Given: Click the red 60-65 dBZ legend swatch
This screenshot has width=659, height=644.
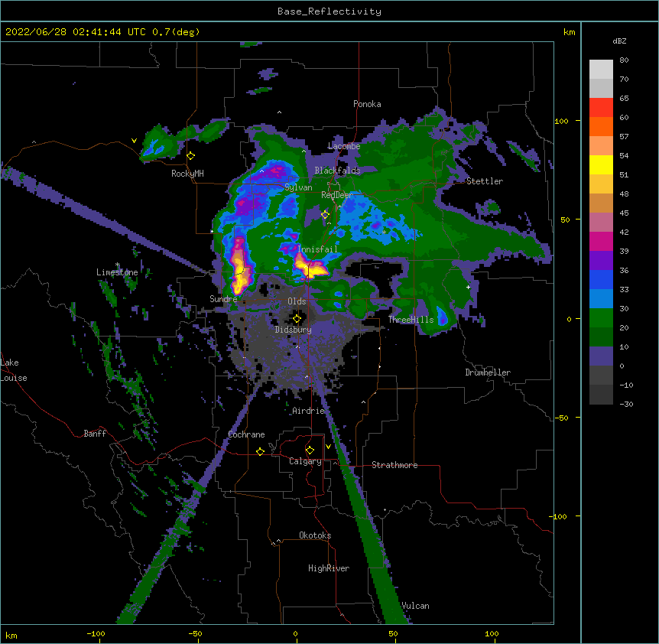Looking at the screenshot, I should tap(601, 108).
